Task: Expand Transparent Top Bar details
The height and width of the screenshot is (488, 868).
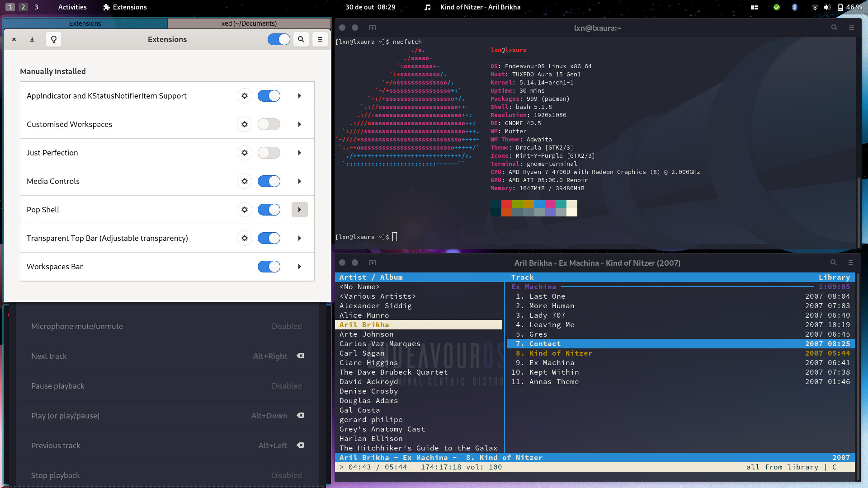Action: point(299,238)
